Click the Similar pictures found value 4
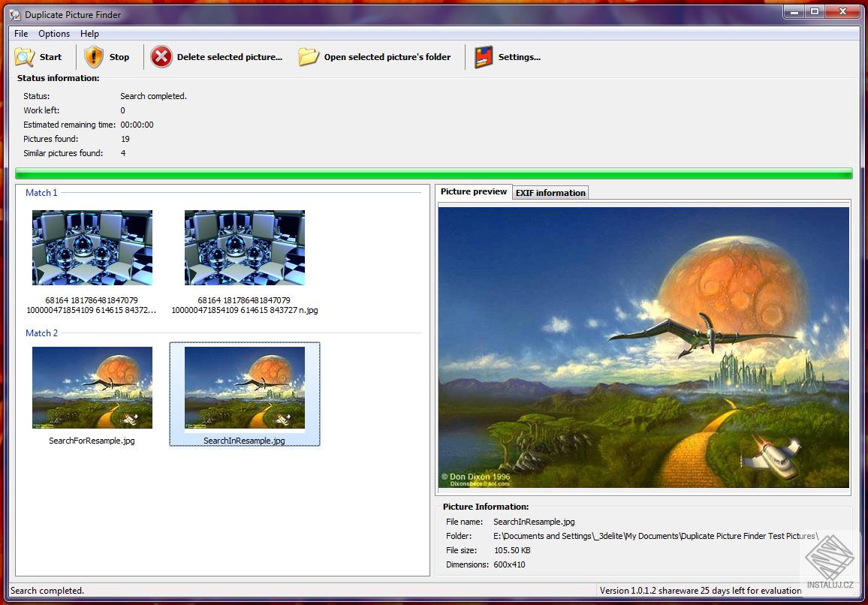Viewport: 868px width, 605px height. pyautogui.click(x=123, y=153)
